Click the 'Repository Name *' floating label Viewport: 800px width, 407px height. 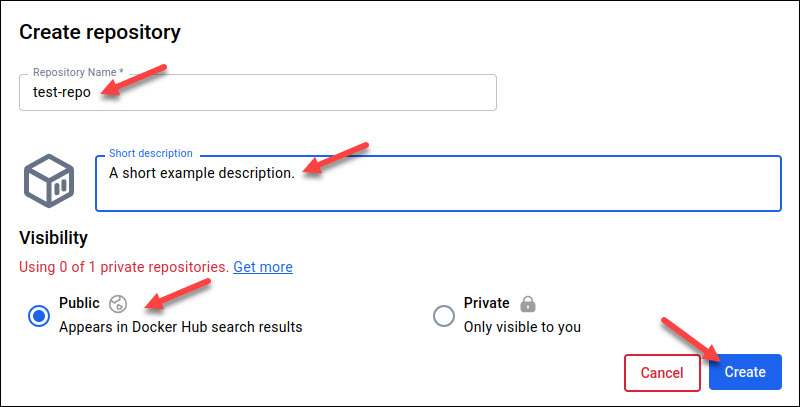(x=79, y=73)
